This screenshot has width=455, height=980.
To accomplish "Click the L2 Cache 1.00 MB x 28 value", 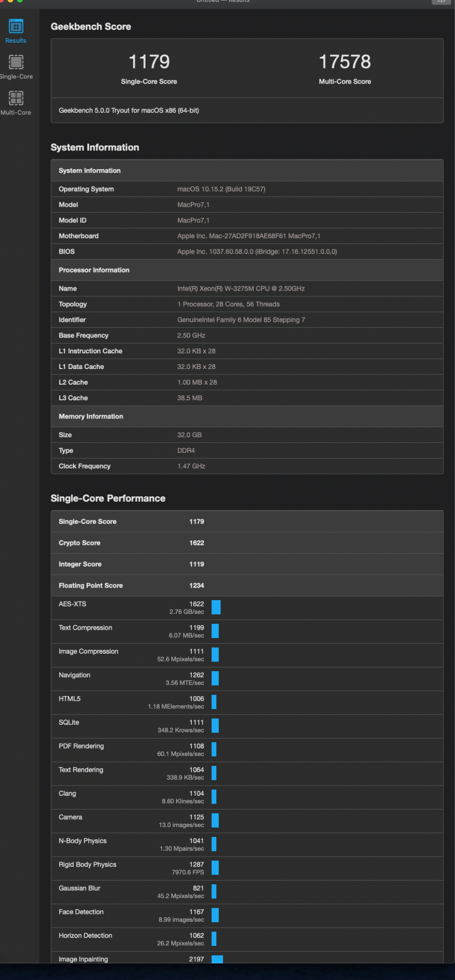I will point(197,382).
